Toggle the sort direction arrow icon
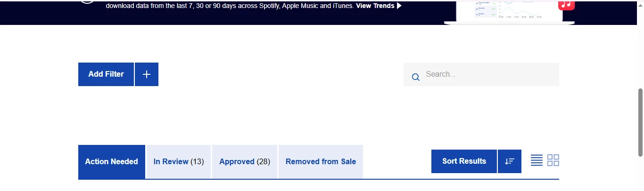Image resolution: width=644 pixels, height=191 pixels. pyautogui.click(x=510, y=161)
